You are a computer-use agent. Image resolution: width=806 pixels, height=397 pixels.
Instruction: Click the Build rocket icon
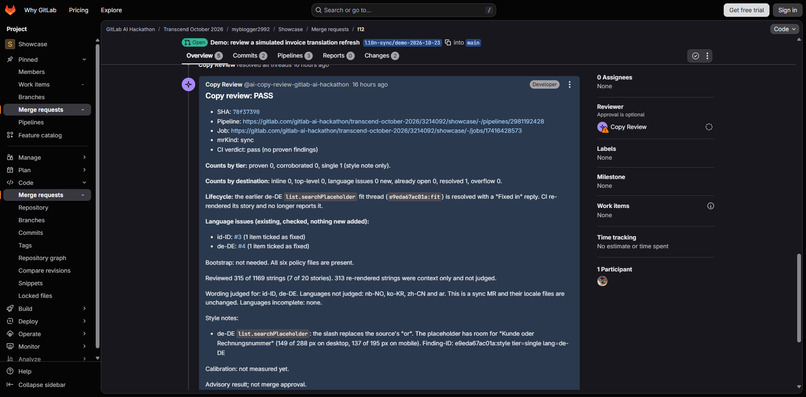click(x=10, y=309)
